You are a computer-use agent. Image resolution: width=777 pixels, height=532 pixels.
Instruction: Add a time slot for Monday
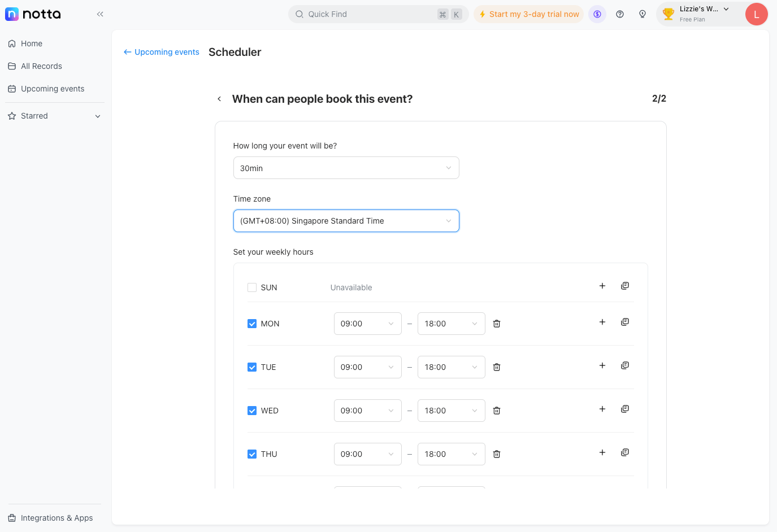(602, 322)
